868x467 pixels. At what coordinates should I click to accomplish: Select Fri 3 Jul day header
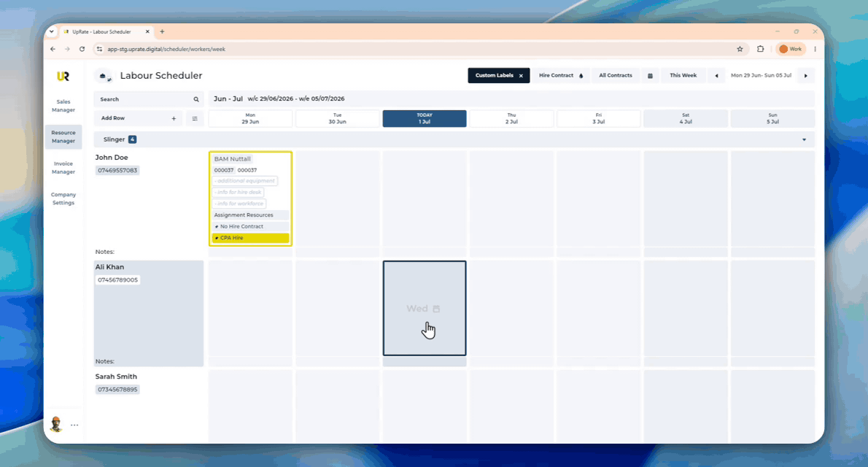(x=598, y=118)
